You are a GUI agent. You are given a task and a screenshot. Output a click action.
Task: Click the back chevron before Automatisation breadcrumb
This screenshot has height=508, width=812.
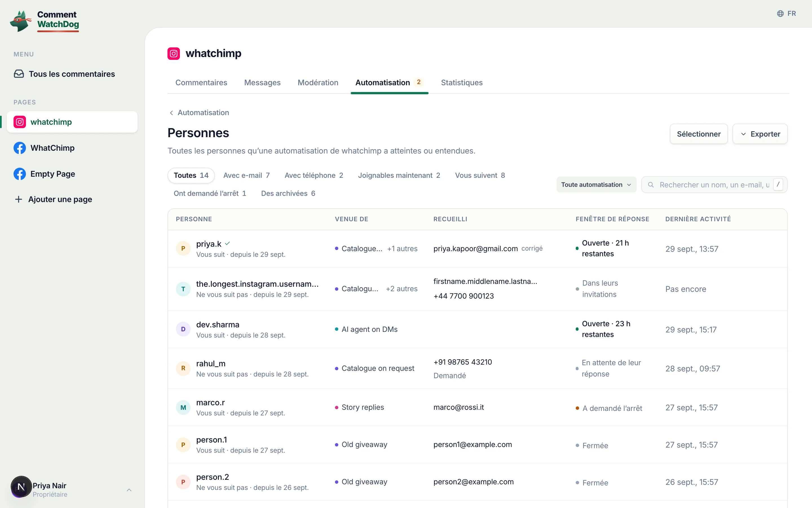coord(171,113)
